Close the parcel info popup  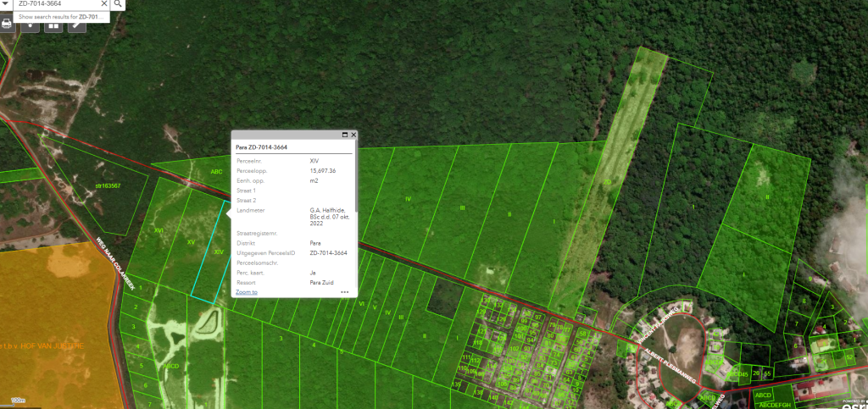click(353, 135)
